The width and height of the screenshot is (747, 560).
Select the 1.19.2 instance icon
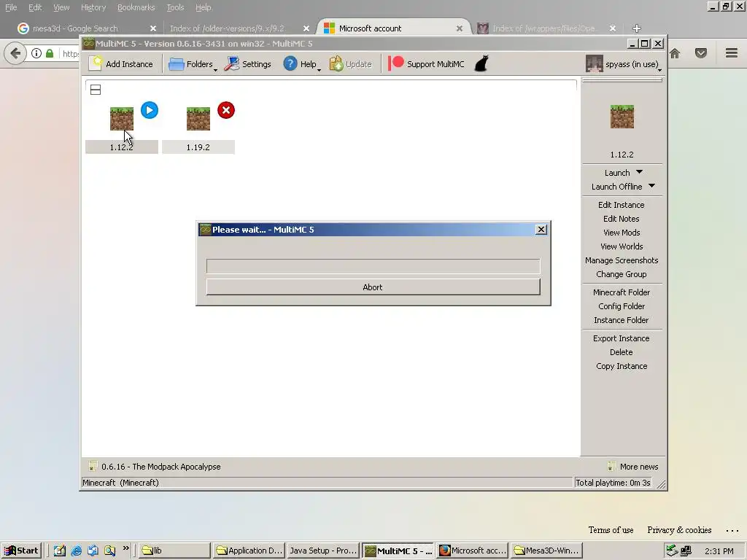coord(198,119)
